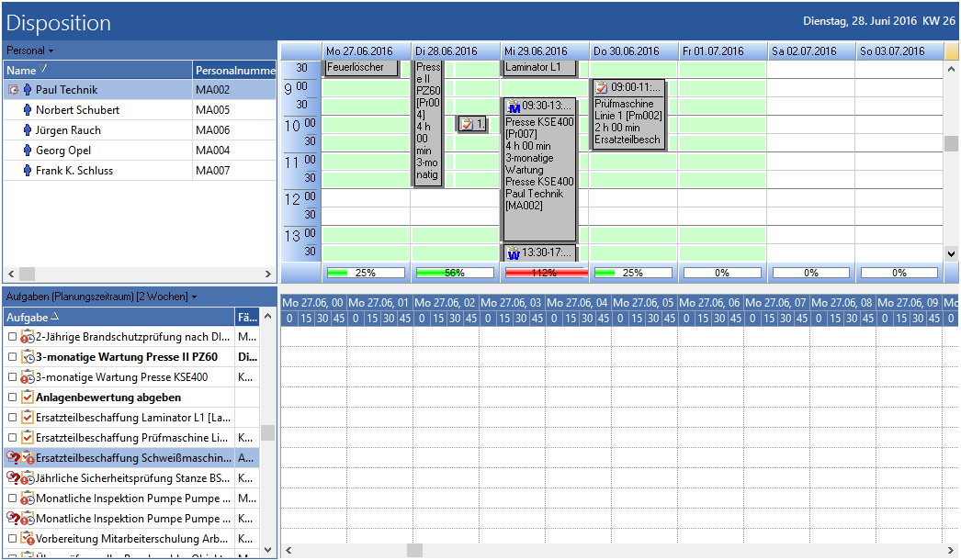
Task: Click the W icon in the 13:30 Wednesday appointment
Action: (x=514, y=252)
